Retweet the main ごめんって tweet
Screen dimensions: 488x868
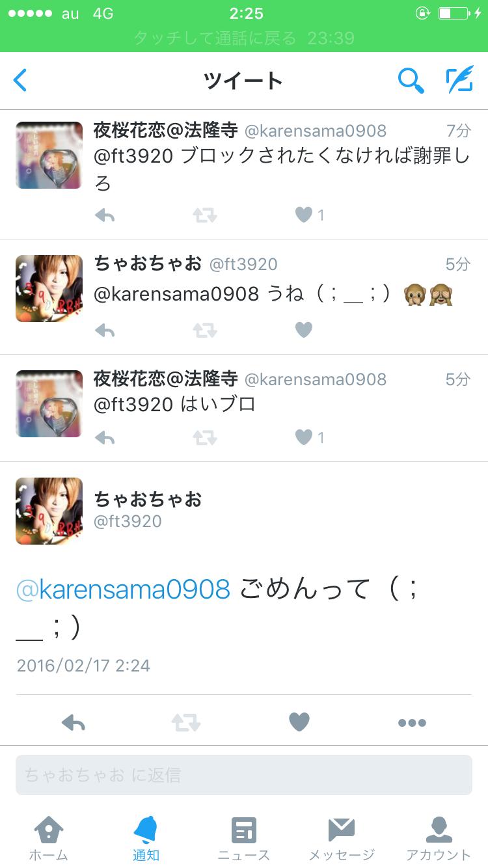[186, 722]
